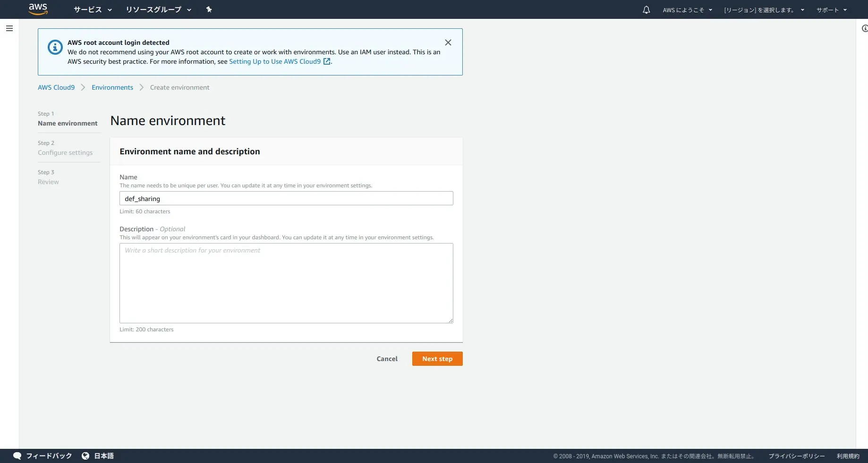Viewport: 868px width, 463px height.
Task: Click external link icon beside Cloud9 setup link
Action: tap(327, 61)
